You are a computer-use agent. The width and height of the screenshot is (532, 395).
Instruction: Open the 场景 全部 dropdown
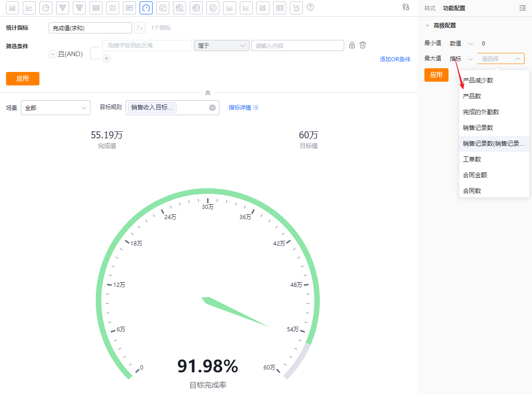click(x=56, y=108)
